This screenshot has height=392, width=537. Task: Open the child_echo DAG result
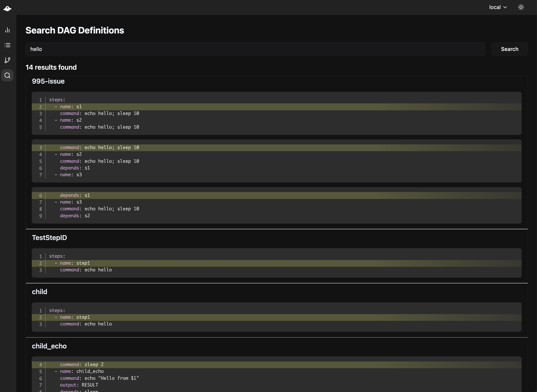point(49,346)
